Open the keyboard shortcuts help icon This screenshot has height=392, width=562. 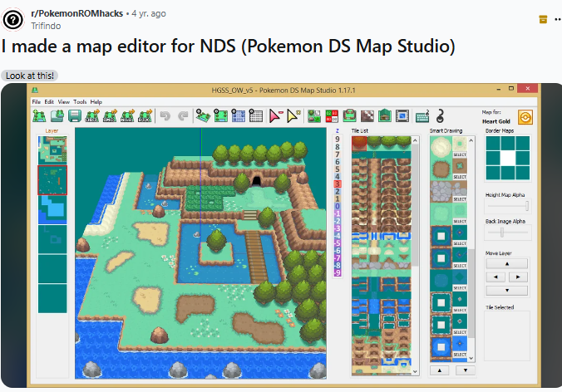click(x=422, y=116)
